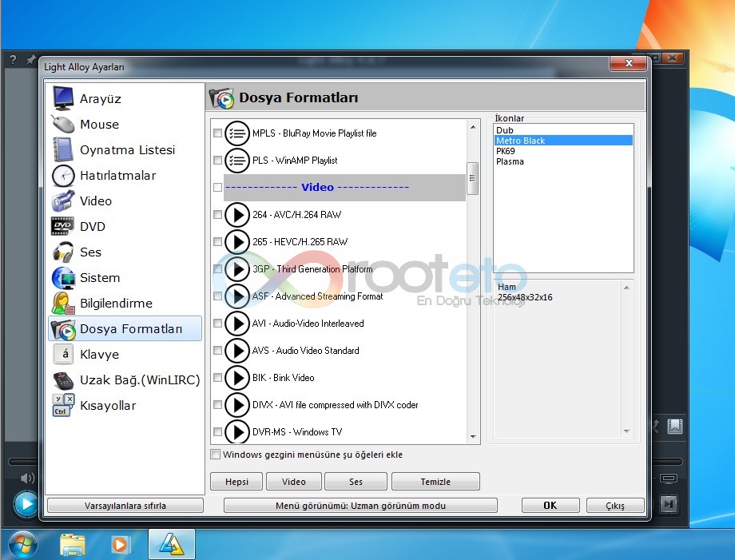Open Oynatma Listesi settings page

point(125,149)
